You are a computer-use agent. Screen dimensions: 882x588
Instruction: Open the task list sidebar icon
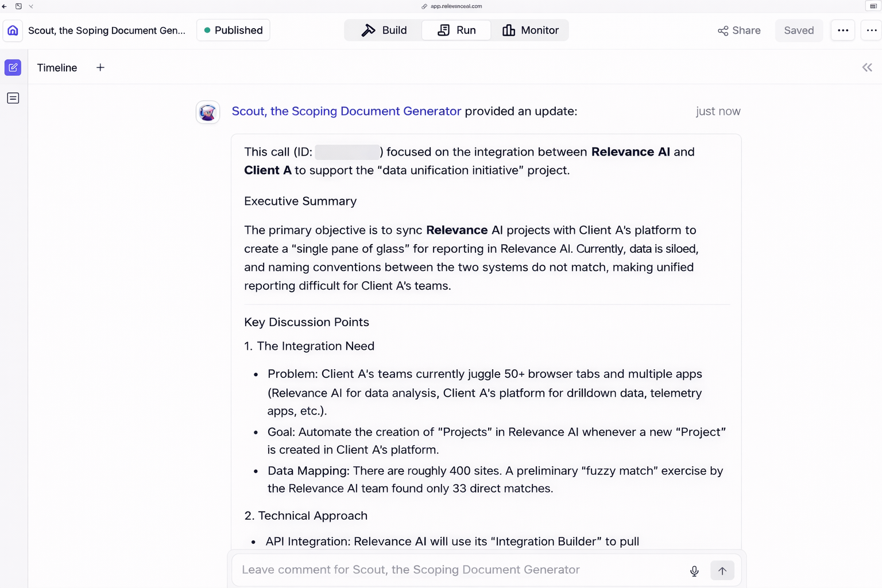(13, 98)
